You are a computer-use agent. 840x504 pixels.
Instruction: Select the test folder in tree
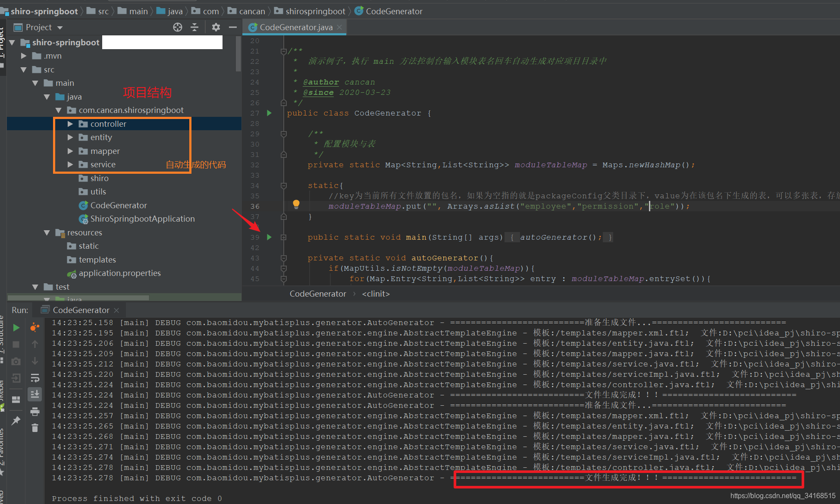pyautogui.click(x=62, y=287)
